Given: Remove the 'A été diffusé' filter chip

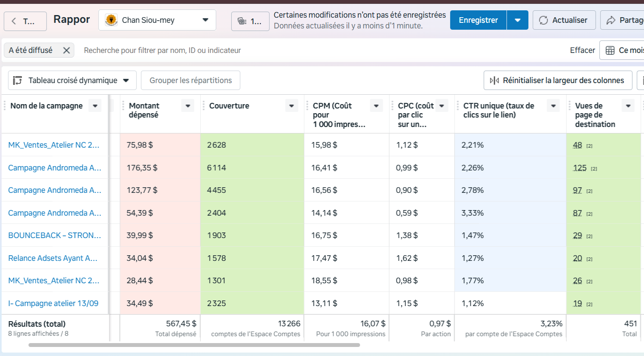Looking at the screenshot, I should tap(66, 50).
